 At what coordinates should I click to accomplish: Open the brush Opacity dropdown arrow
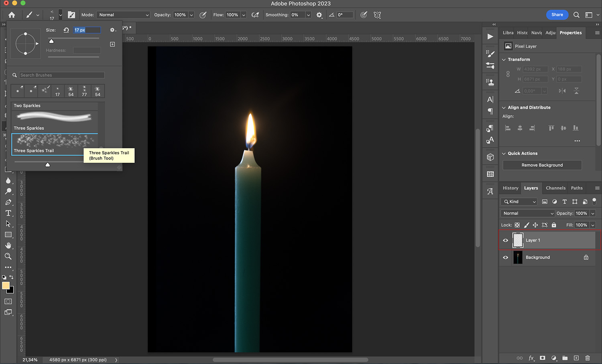point(191,15)
